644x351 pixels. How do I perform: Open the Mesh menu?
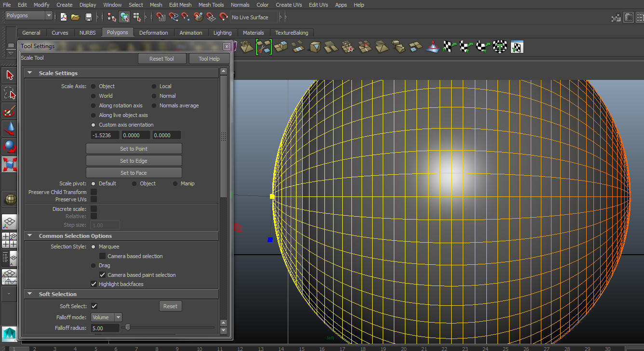click(x=156, y=5)
